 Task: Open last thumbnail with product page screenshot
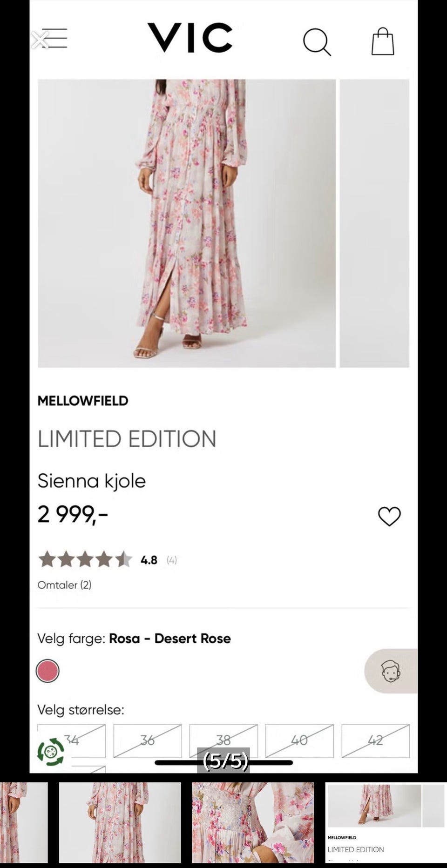386,822
